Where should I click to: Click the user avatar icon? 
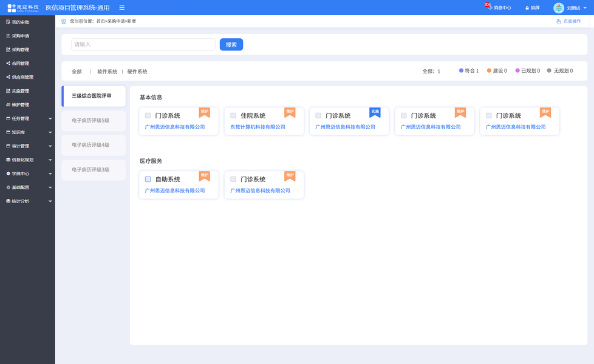click(x=559, y=8)
